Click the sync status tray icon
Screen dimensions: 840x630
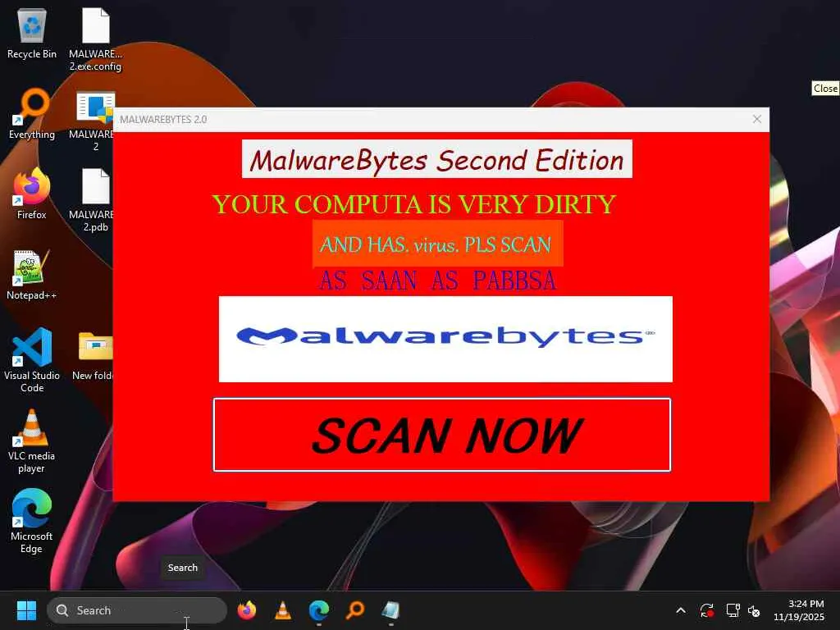click(x=706, y=610)
